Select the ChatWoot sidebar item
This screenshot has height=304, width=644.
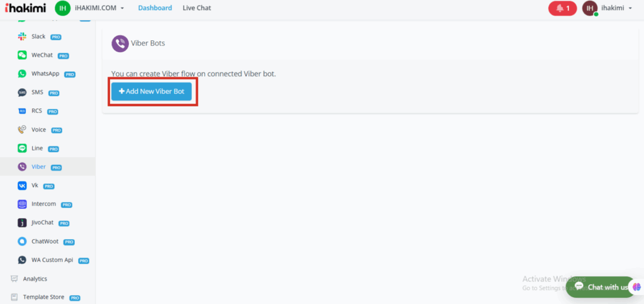click(x=46, y=242)
